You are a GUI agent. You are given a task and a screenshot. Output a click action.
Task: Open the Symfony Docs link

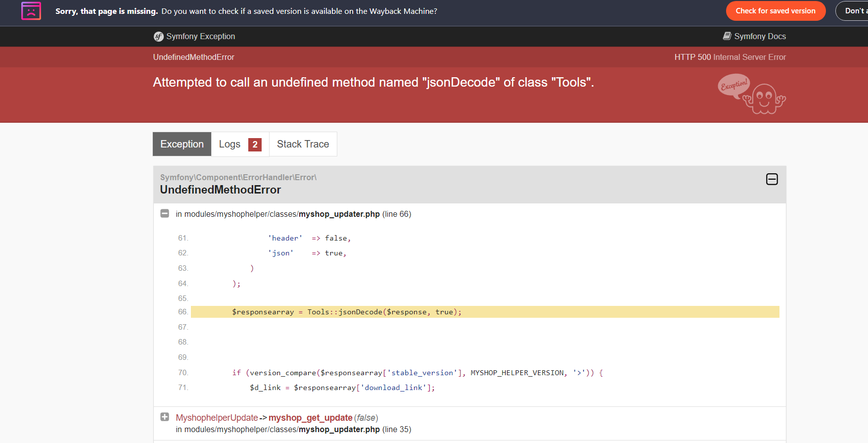pyautogui.click(x=760, y=36)
